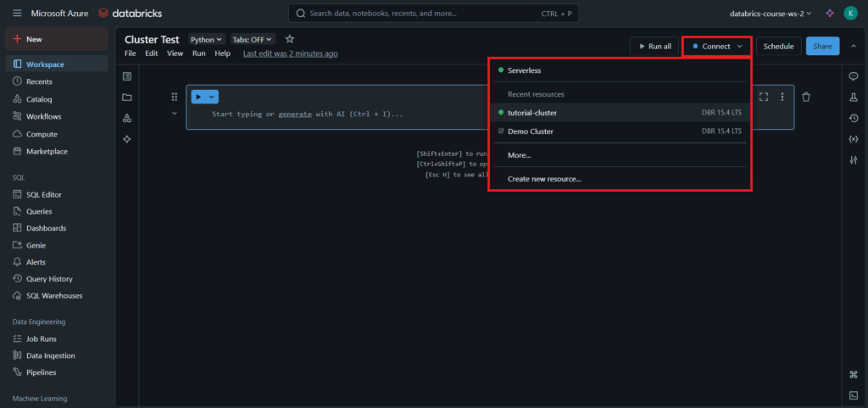Open SQL Editor in the sidebar
The width and height of the screenshot is (868, 408).
[x=57, y=194]
